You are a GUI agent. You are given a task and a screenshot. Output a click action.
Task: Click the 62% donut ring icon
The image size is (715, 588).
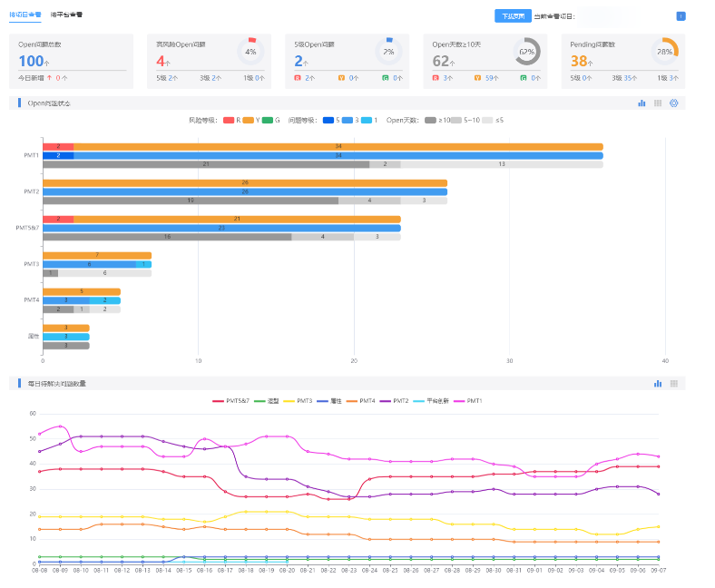pyautogui.click(x=526, y=52)
